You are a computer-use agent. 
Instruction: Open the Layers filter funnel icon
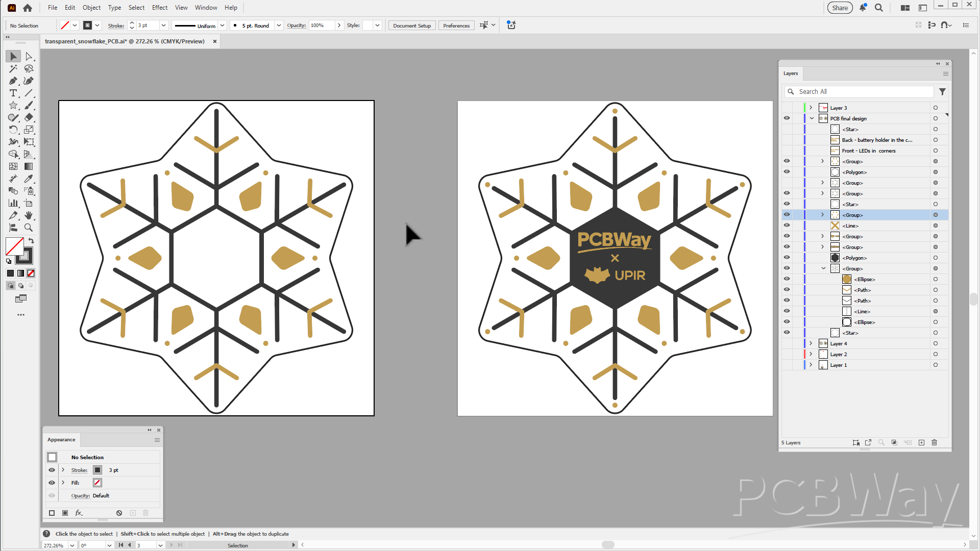coord(942,92)
